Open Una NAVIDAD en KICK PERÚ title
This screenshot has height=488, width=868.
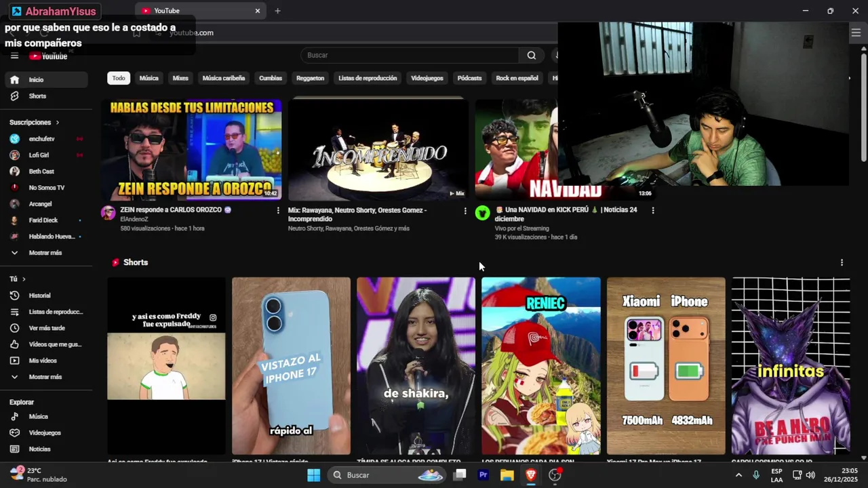click(x=566, y=215)
